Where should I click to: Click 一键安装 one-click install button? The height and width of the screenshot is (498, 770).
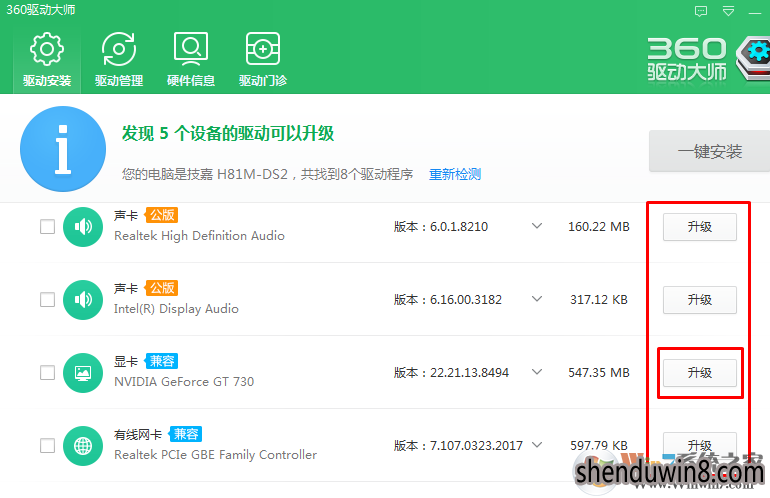click(x=710, y=151)
